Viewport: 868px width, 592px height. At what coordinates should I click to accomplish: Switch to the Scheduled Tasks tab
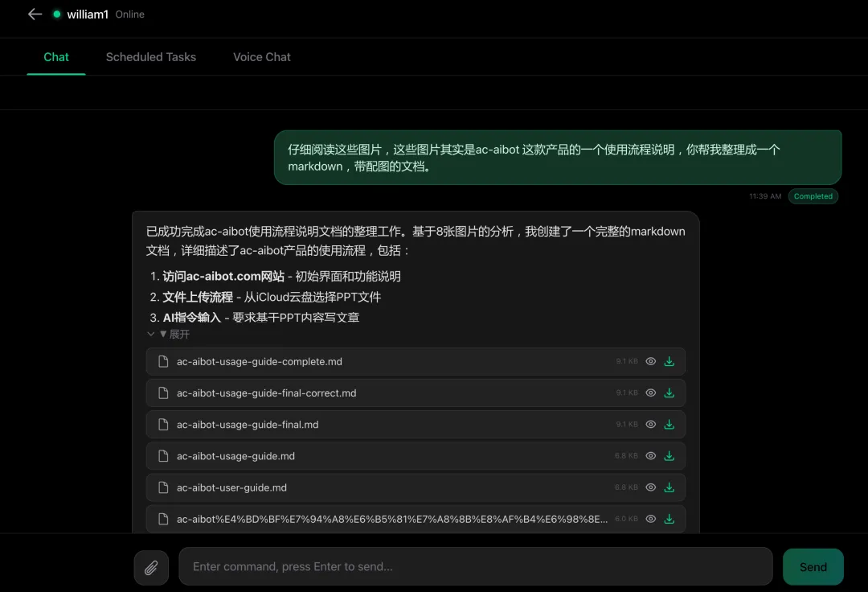pos(150,57)
